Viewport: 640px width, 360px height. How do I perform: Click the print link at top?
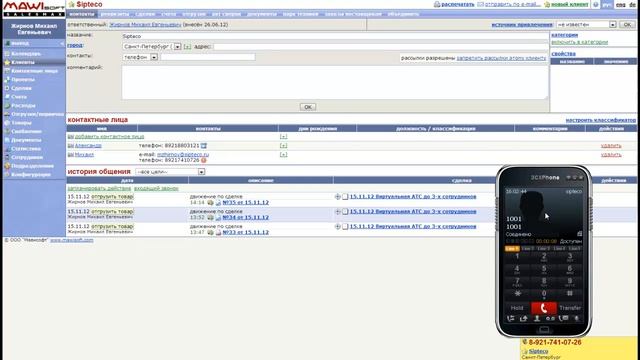tap(458, 4)
